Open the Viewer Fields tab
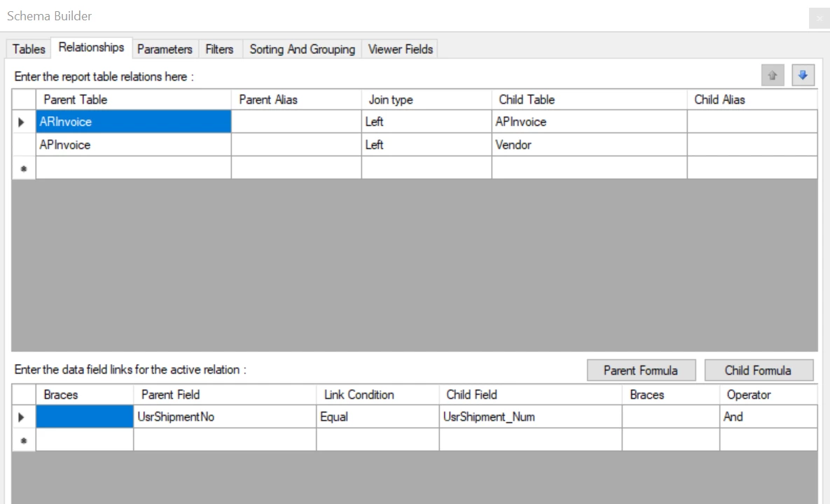Image resolution: width=830 pixels, height=504 pixels. pos(399,49)
